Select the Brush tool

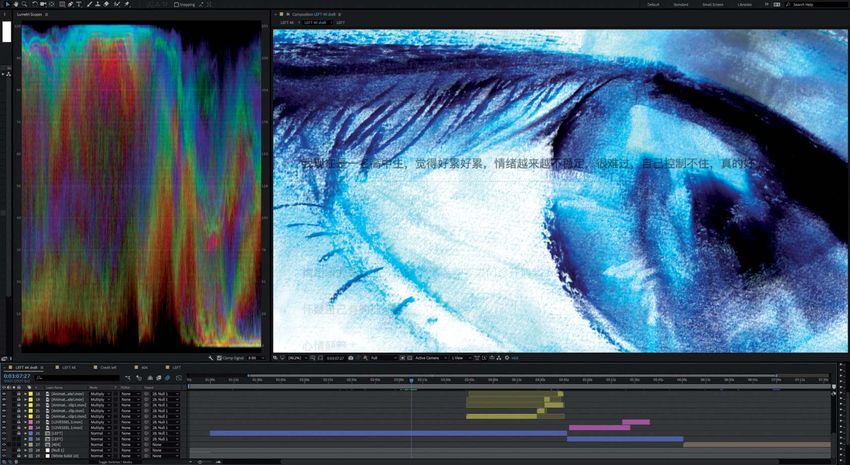pos(89,4)
